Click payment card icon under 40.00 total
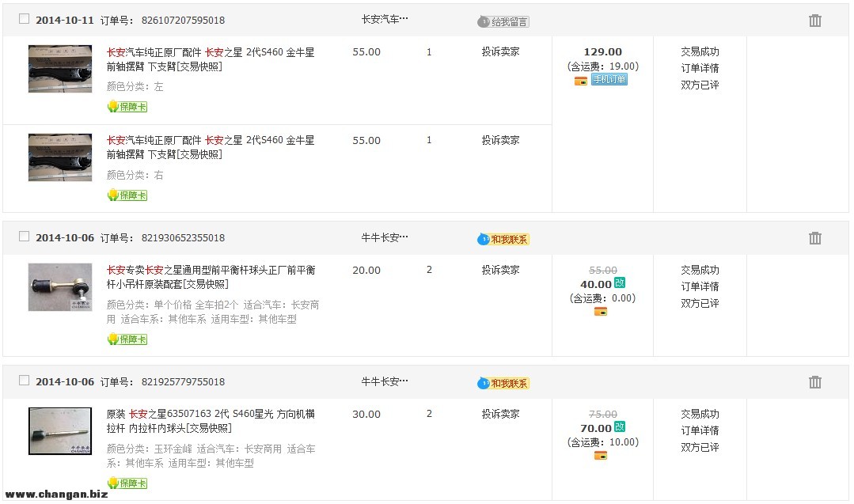Screen dimensions: 854x504 coord(601,312)
